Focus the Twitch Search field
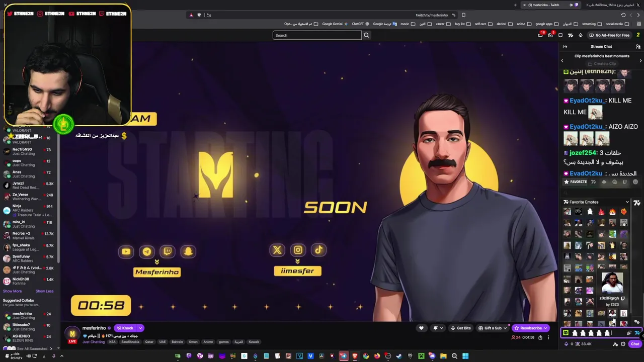Image resolution: width=644 pixels, height=362 pixels. pos(317,35)
